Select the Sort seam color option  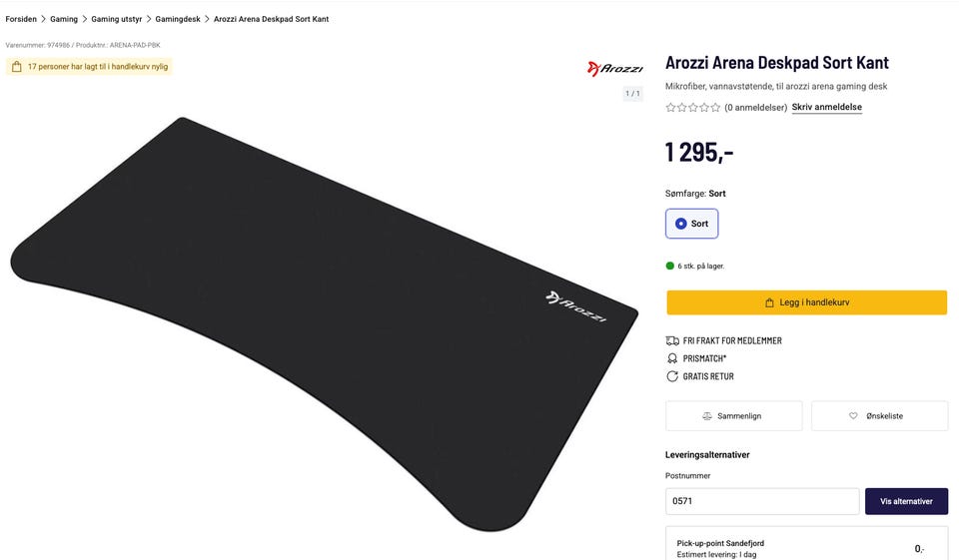pos(691,224)
